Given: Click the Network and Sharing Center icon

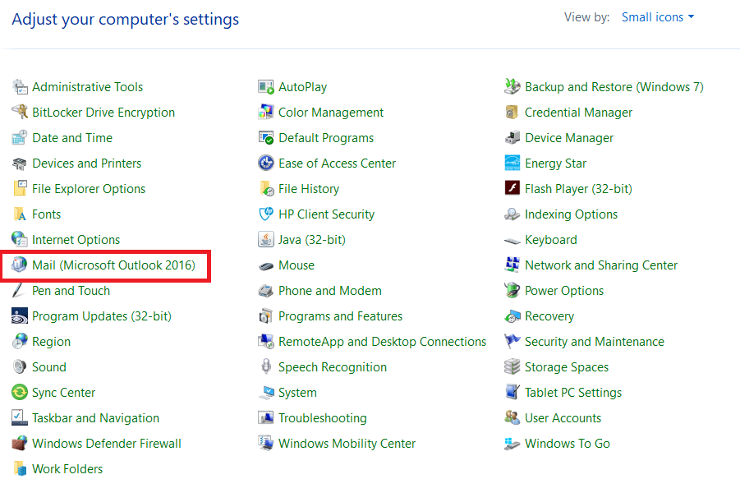Looking at the screenshot, I should (x=512, y=265).
